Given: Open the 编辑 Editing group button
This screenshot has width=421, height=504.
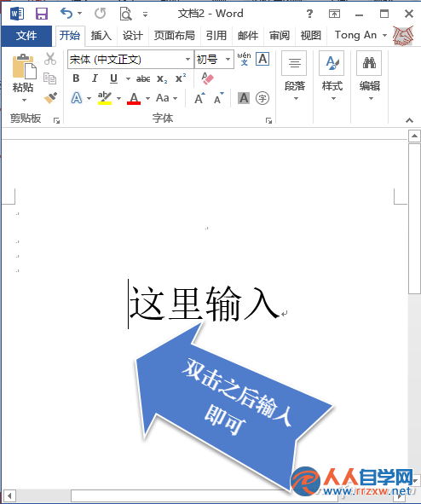Looking at the screenshot, I should pyautogui.click(x=369, y=77).
